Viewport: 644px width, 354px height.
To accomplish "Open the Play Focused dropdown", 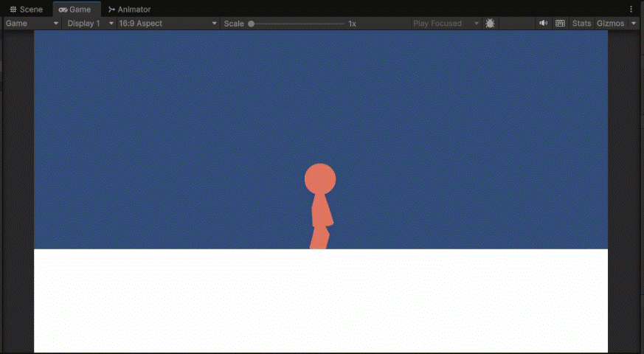I will point(446,24).
